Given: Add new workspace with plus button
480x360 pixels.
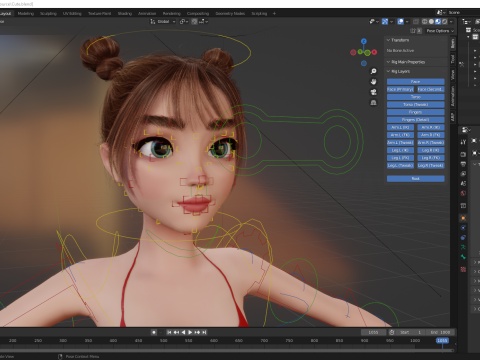Looking at the screenshot, I should coord(274,13).
